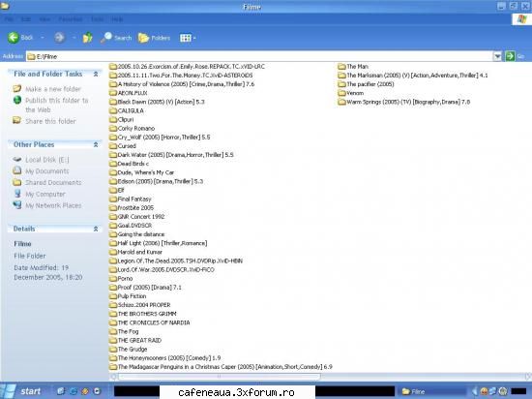The image size is (532, 399).
Task: Click the Up folder toolbar icon
Action: tap(87, 38)
